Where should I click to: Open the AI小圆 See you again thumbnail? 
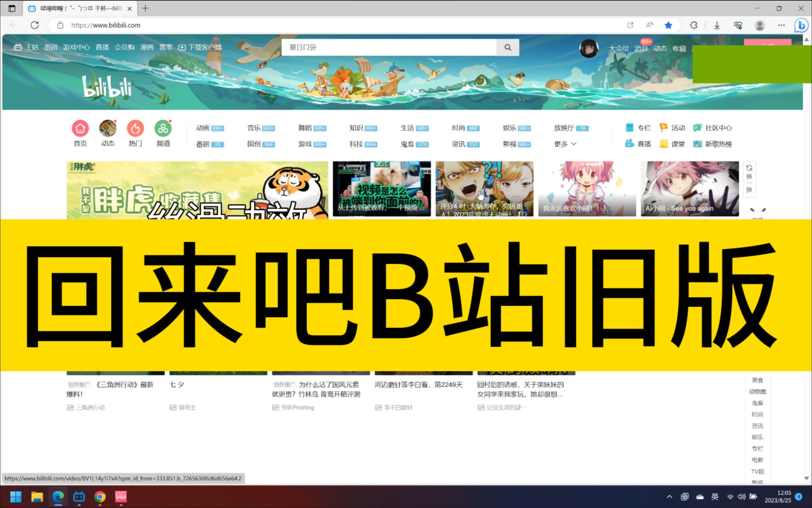click(690, 189)
